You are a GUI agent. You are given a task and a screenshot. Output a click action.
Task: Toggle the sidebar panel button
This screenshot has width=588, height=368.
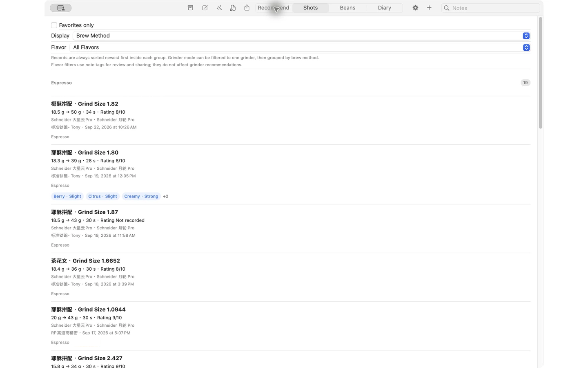click(61, 8)
